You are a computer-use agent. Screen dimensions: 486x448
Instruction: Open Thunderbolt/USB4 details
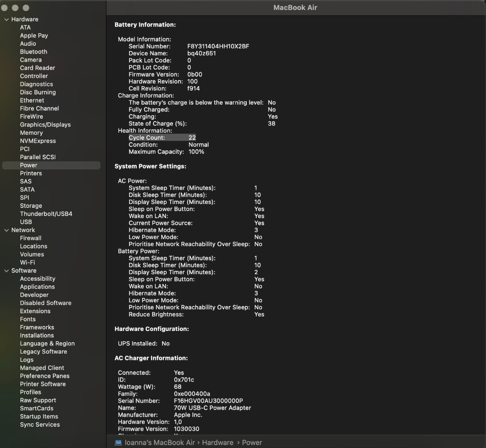tap(46, 214)
